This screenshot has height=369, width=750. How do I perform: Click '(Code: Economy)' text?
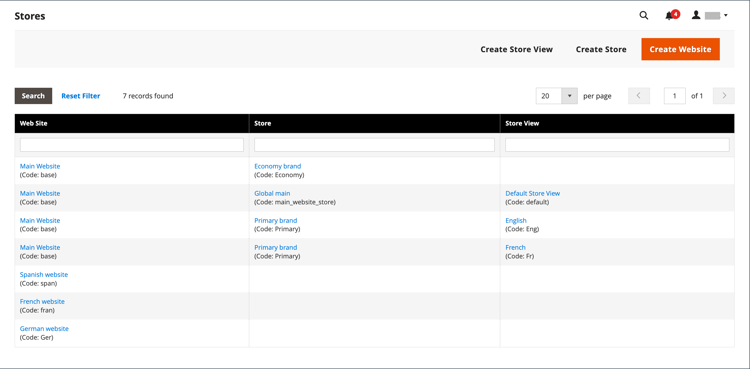pos(279,175)
